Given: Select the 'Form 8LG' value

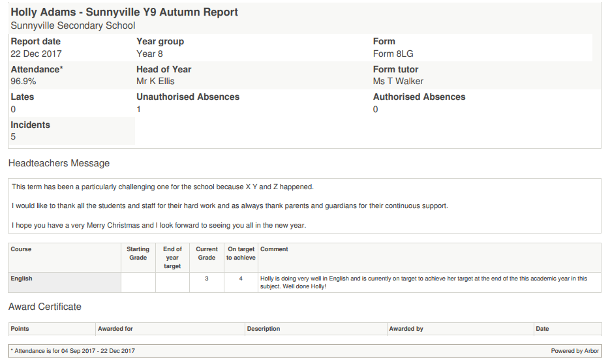Looking at the screenshot, I should (393, 53).
